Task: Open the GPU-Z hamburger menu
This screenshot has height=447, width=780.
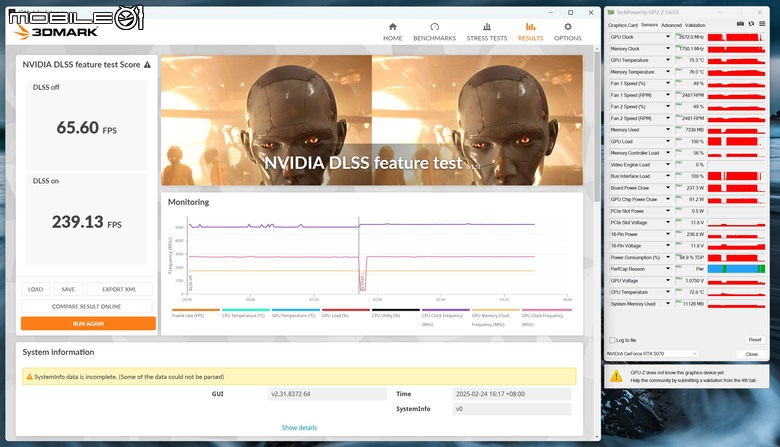Action: [762, 24]
